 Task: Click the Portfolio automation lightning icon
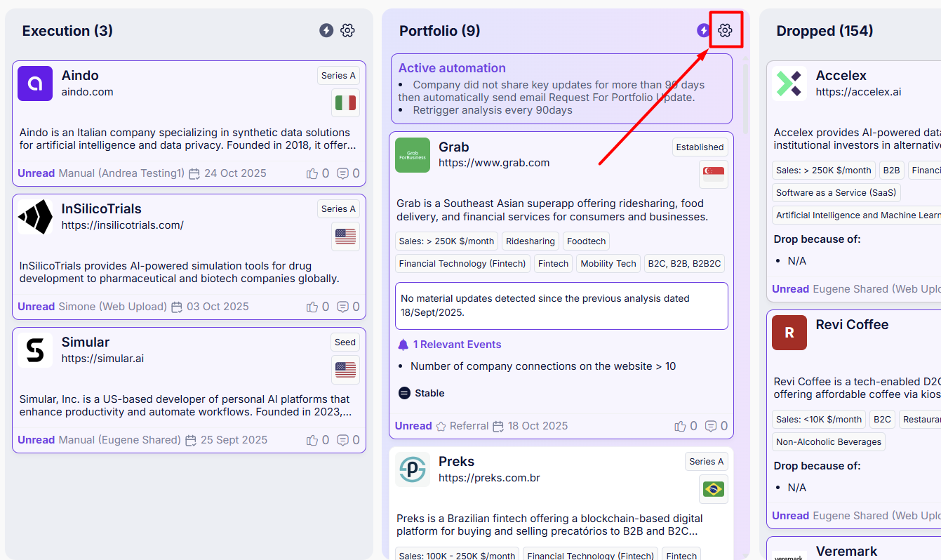[703, 30]
